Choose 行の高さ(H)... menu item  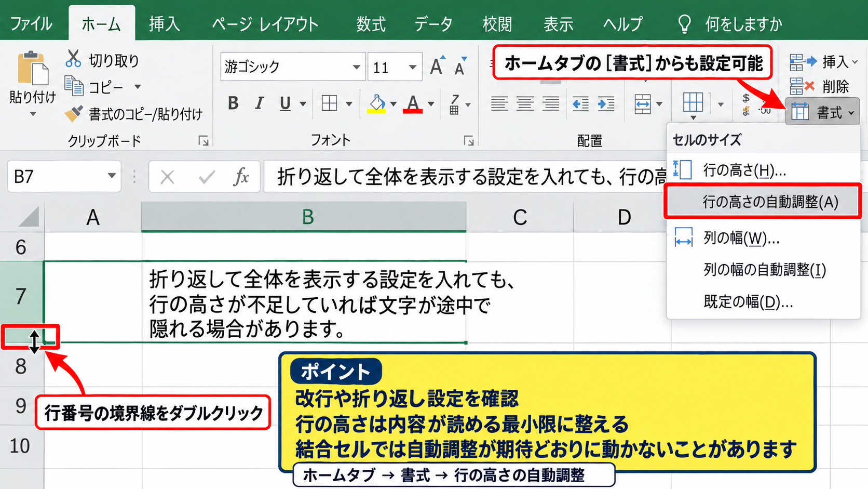pos(763,170)
